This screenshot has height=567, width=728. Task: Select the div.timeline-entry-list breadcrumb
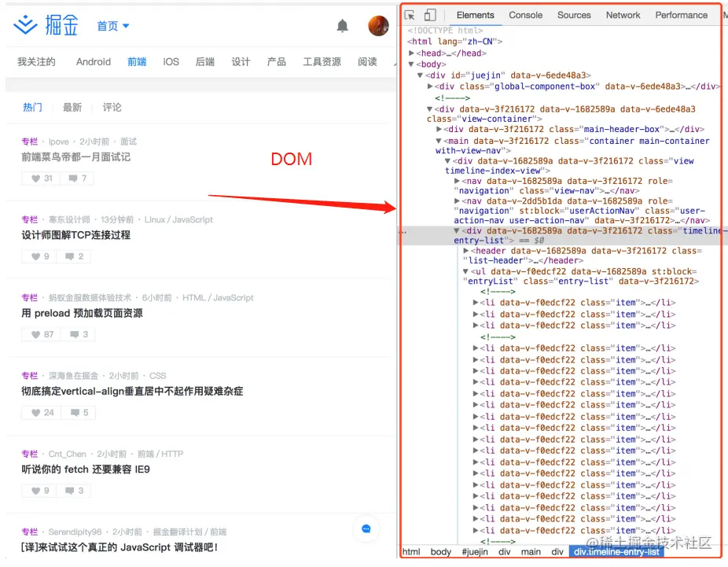(x=616, y=552)
